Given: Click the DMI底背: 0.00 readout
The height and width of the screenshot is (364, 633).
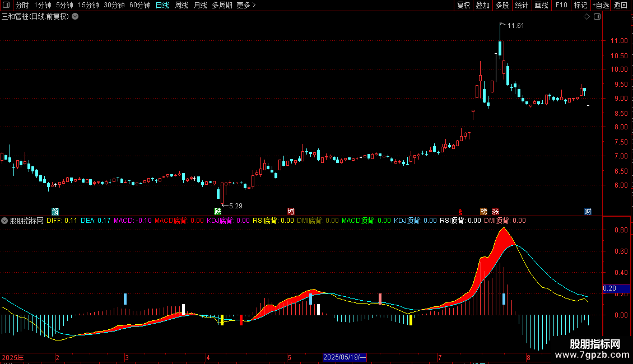Looking at the screenshot, I should pyautogui.click(x=318, y=221).
